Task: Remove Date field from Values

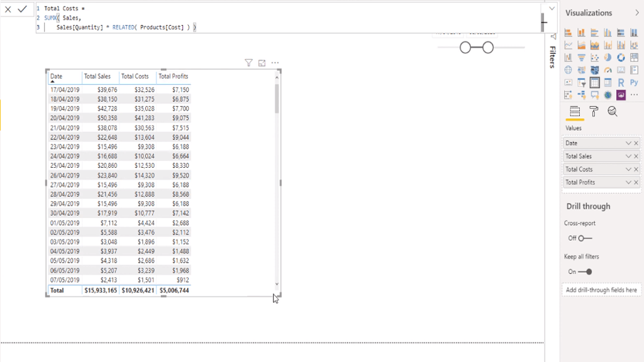Action: pyautogui.click(x=636, y=143)
